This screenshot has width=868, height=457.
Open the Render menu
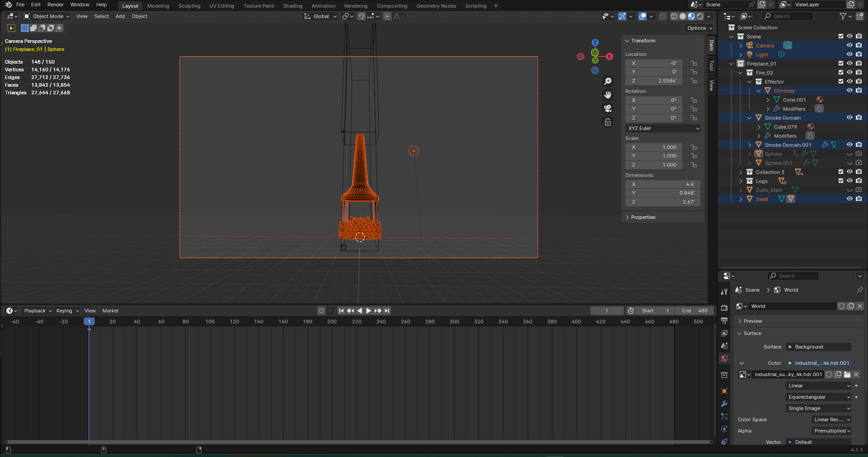56,5
